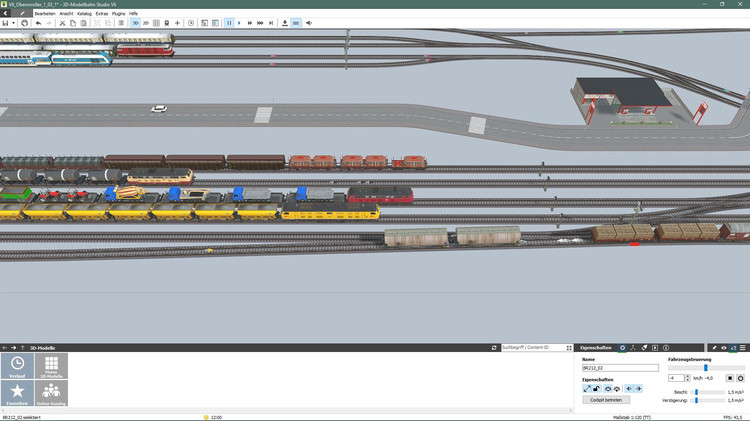Toggle the 3D view mode
Image resolution: width=750 pixels, height=421 pixels.
click(x=136, y=22)
